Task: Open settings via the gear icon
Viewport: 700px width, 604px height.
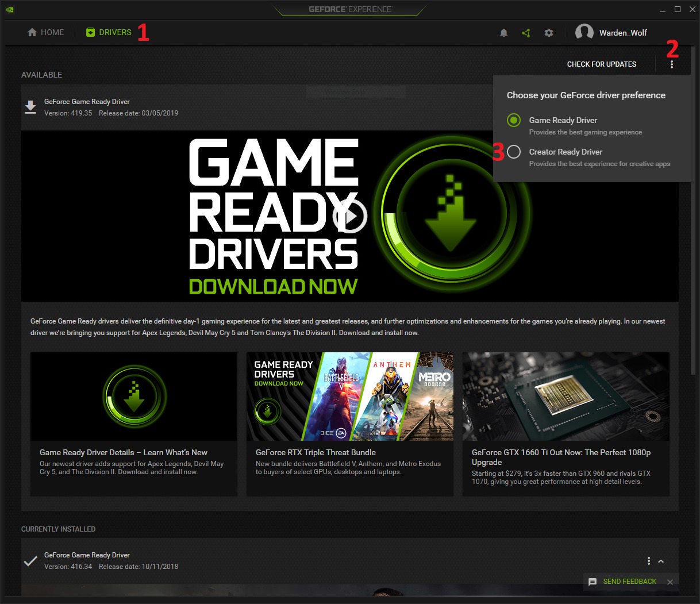Action: coord(549,33)
